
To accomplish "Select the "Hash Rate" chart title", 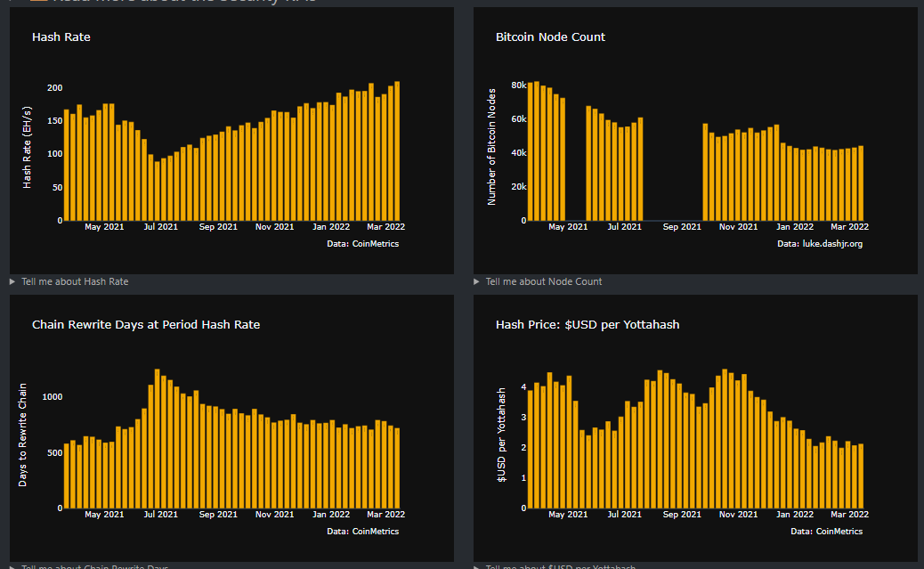I will click(x=61, y=37).
